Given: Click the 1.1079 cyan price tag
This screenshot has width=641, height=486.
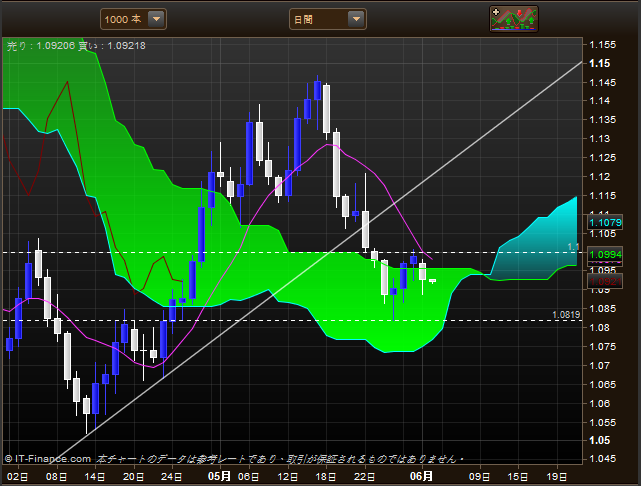Looking at the screenshot, I should (605, 222).
